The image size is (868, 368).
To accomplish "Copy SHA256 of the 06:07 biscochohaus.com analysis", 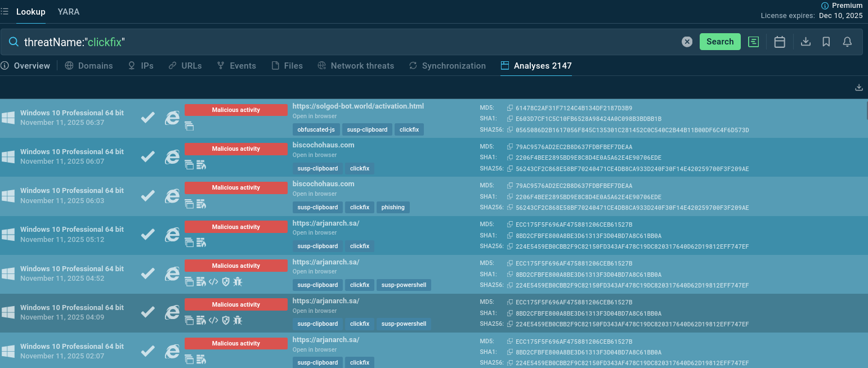I will click(x=510, y=169).
